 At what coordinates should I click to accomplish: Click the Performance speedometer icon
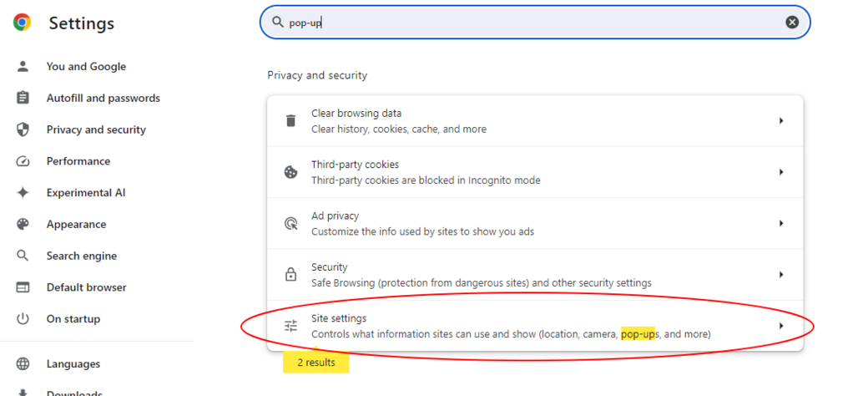[x=23, y=161]
